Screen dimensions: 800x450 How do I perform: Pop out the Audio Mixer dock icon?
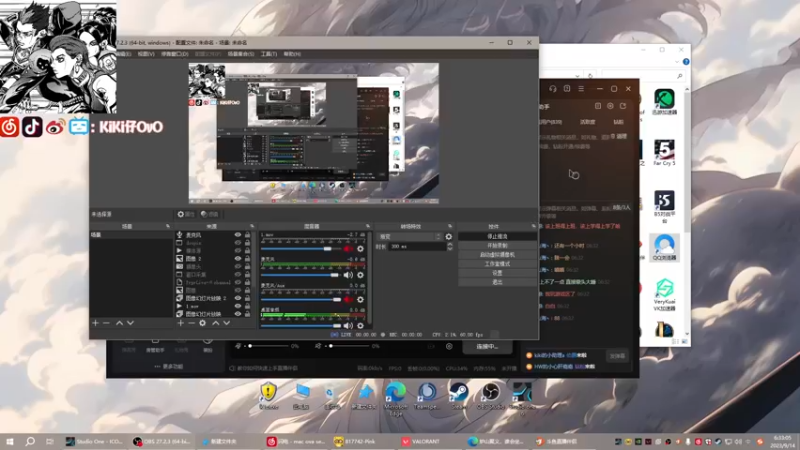pyautogui.click(x=368, y=226)
